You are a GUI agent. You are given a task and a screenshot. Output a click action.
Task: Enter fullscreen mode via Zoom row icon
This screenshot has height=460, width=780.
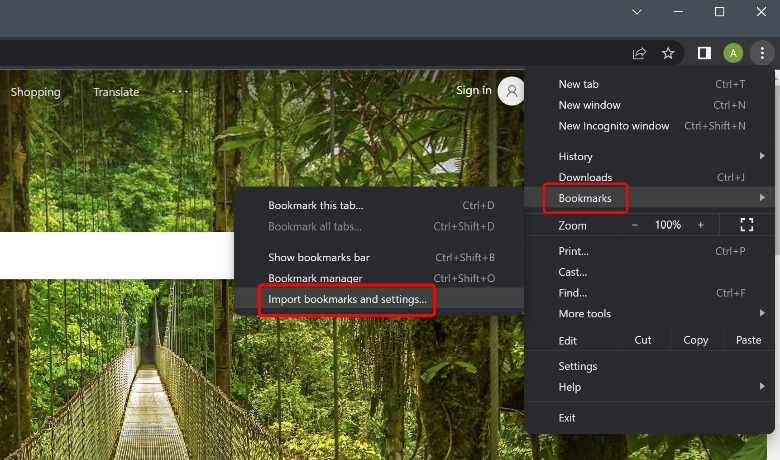pos(746,225)
